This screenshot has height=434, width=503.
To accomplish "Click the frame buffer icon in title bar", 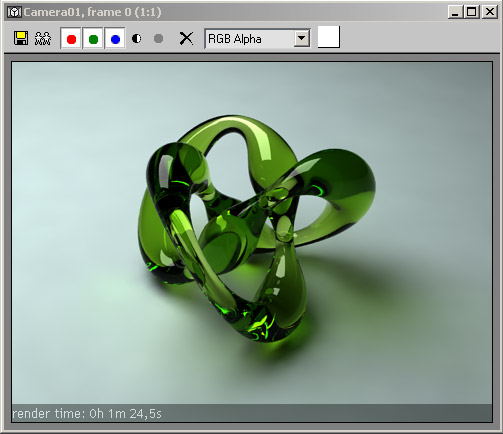I will (x=14, y=12).
